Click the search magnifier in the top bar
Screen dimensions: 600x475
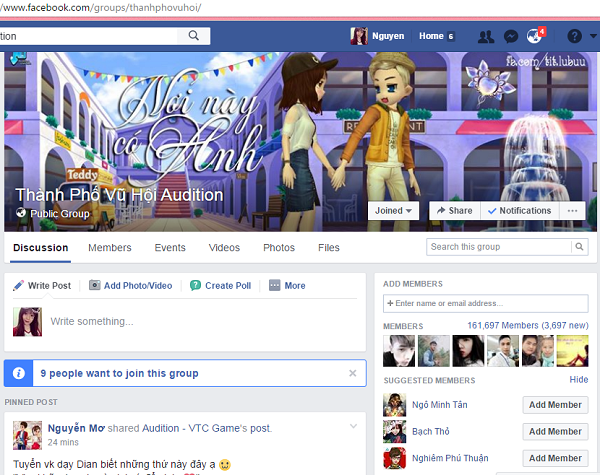[x=194, y=36]
